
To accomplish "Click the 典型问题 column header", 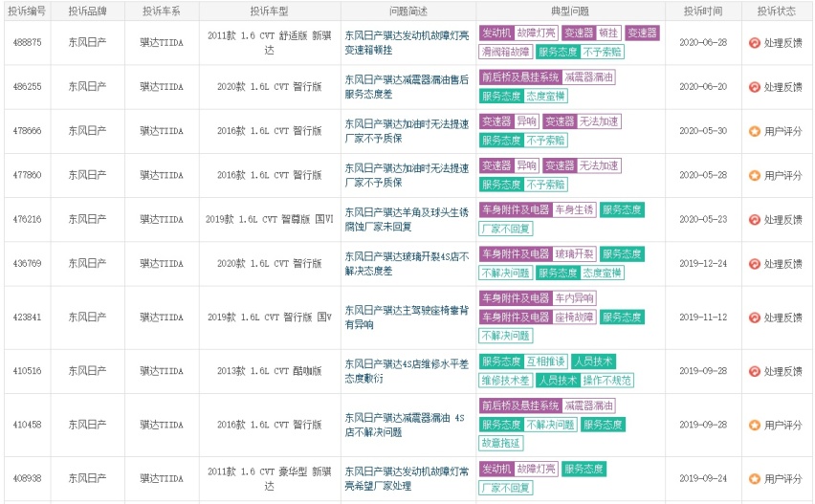I will [570, 11].
